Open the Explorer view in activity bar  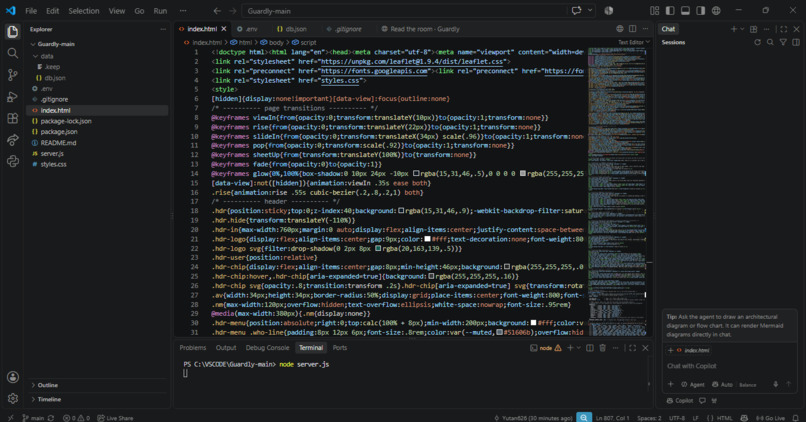12,32
